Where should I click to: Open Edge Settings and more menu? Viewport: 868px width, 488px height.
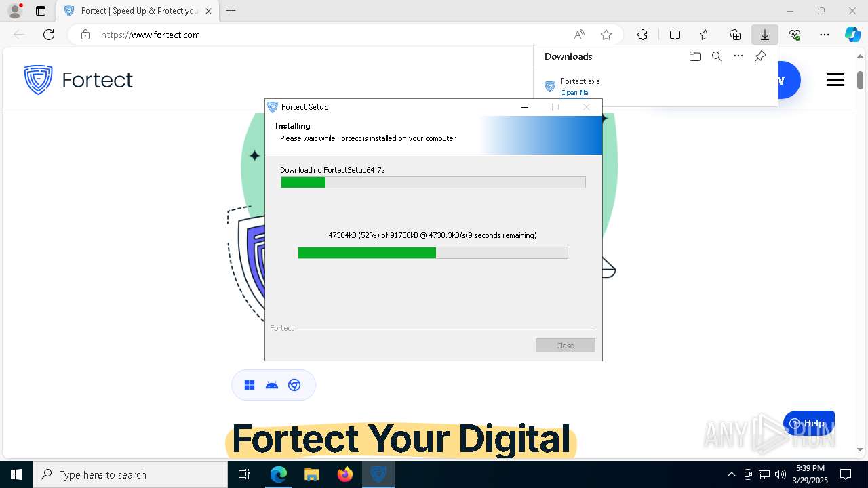point(825,35)
